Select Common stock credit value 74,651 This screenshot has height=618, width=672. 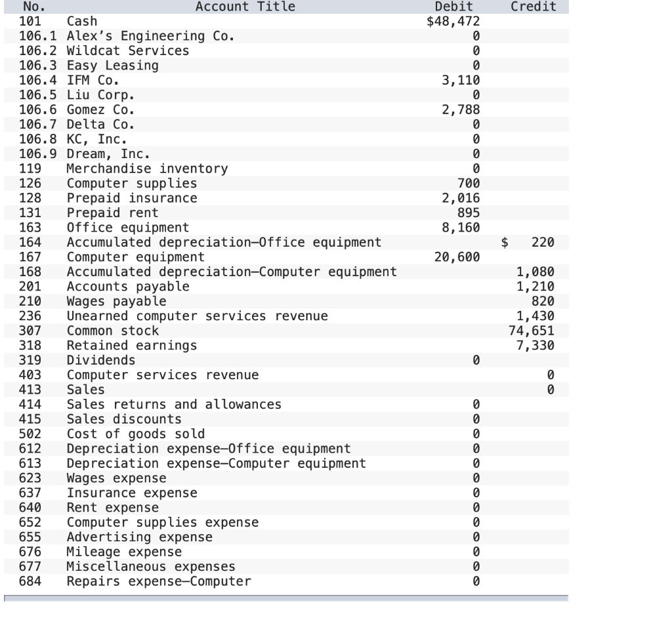click(x=531, y=331)
